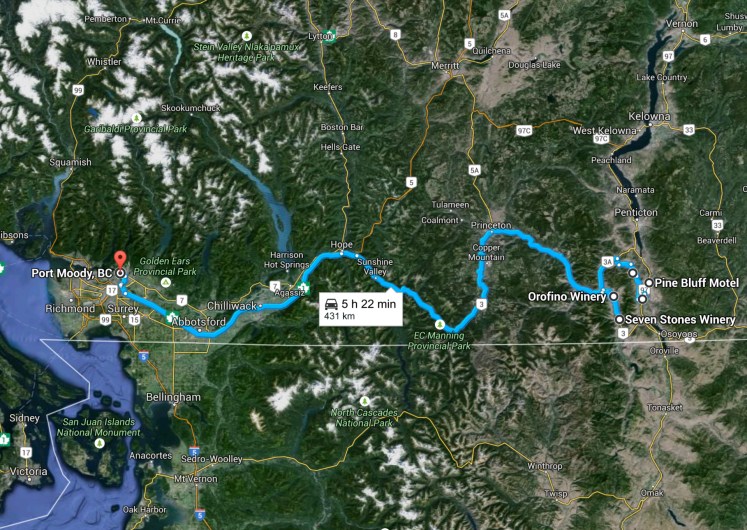747x530 pixels.
Task: Click the 5 h 22 min route info box
Action: [361, 309]
